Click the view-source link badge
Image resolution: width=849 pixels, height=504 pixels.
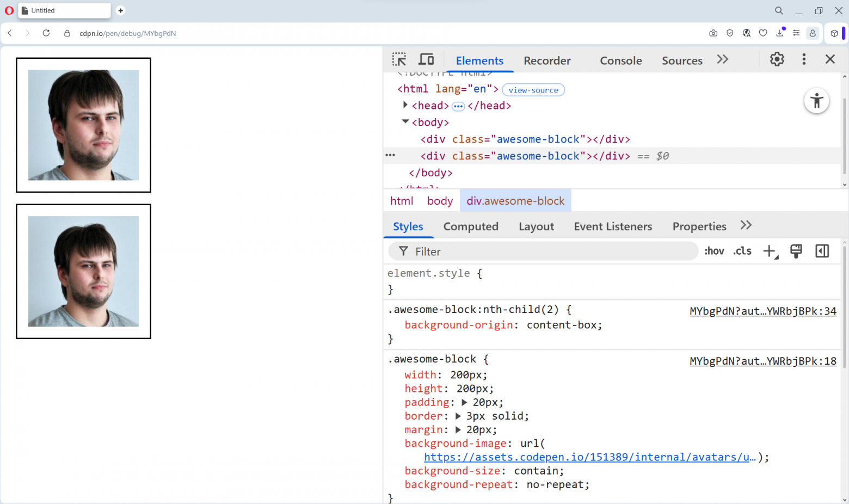point(533,90)
